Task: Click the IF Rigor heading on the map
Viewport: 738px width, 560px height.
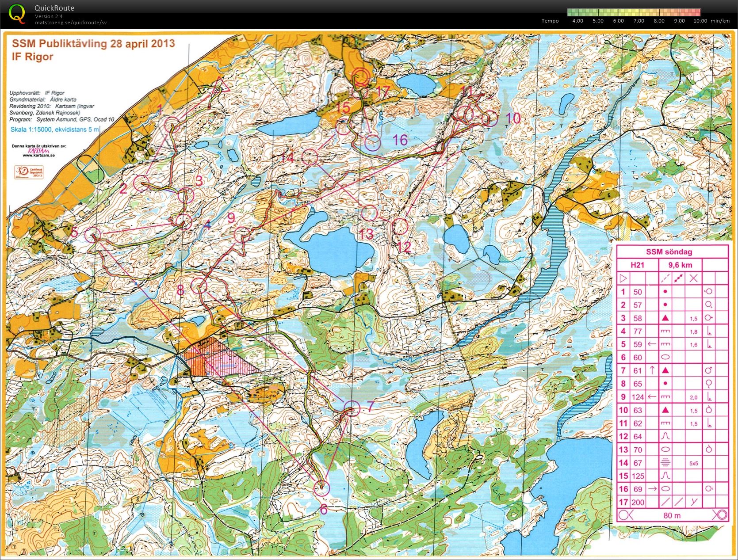Action: pyautogui.click(x=33, y=57)
